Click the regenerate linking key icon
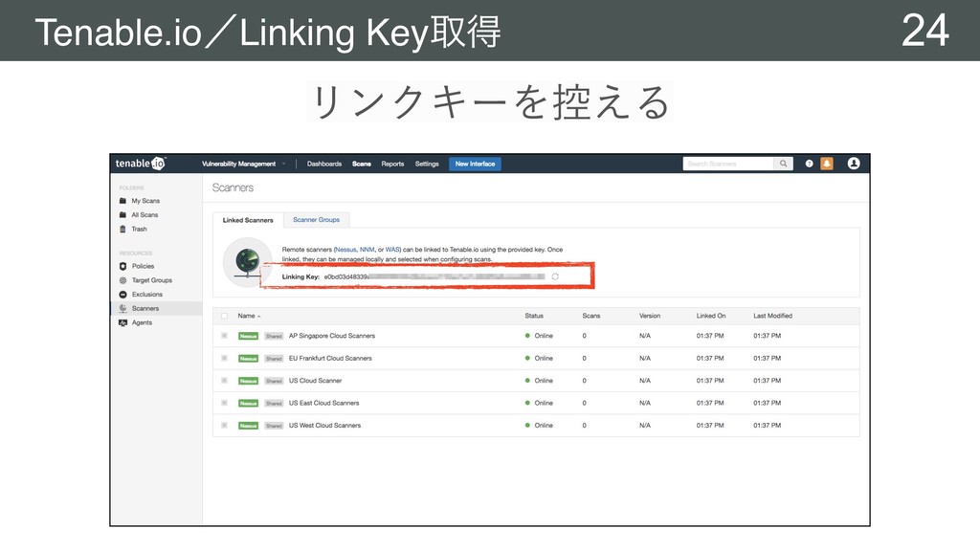Image resolution: width=980 pixels, height=551 pixels. click(x=555, y=276)
